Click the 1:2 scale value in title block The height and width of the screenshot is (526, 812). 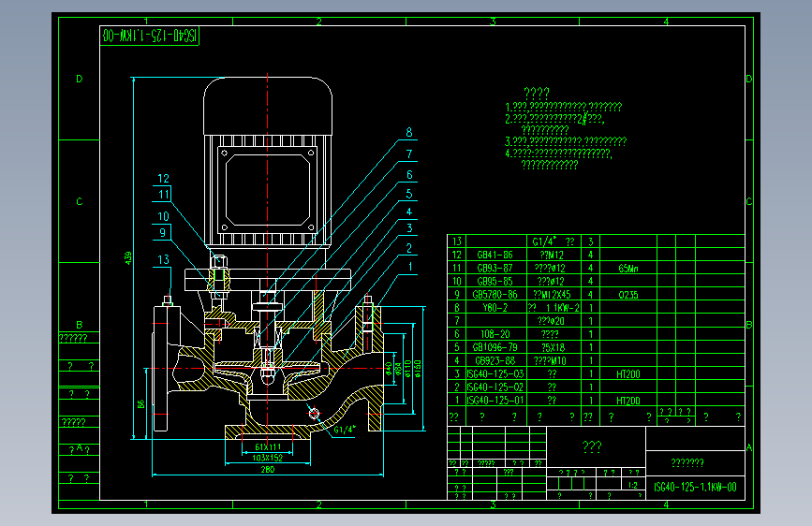pos(633,485)
